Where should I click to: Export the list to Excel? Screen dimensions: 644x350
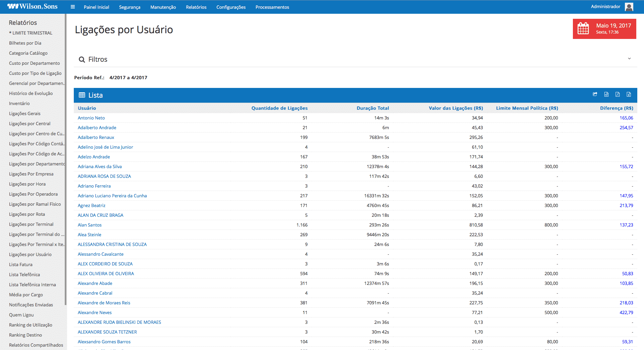tap(629, 94)
